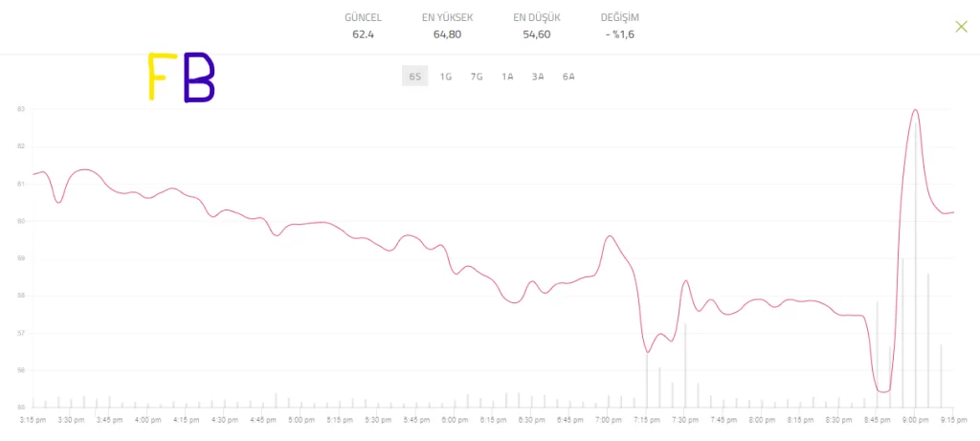
Task: Click the price line peak near 9:00 pm
Action: 916,110
